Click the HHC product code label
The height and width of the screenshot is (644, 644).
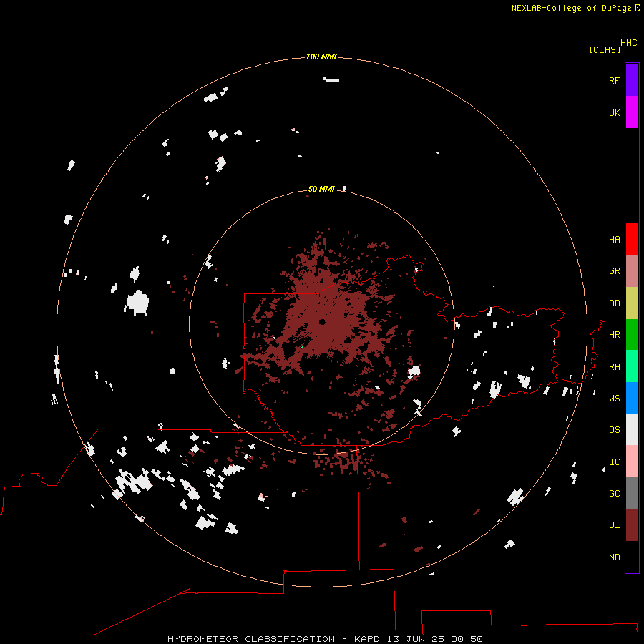(629, 43)
